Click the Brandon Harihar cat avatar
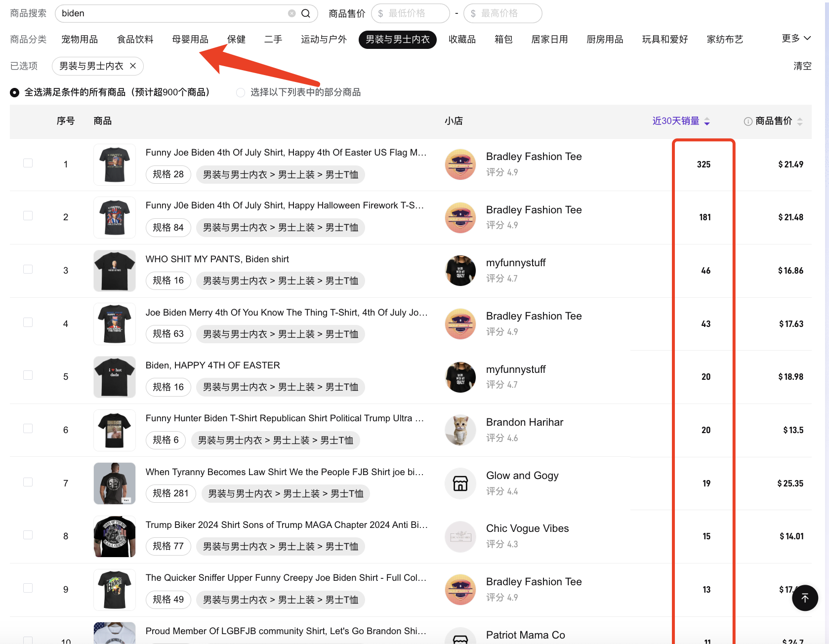829x644 pixels. click(460, 430)
